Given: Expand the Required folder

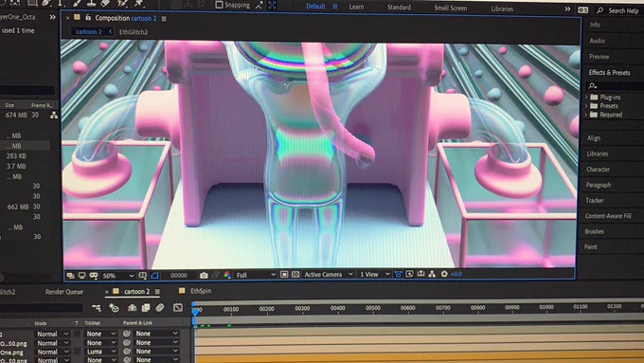Looking at the screenshot, I should pyautogui.click(x=586, y=115).
